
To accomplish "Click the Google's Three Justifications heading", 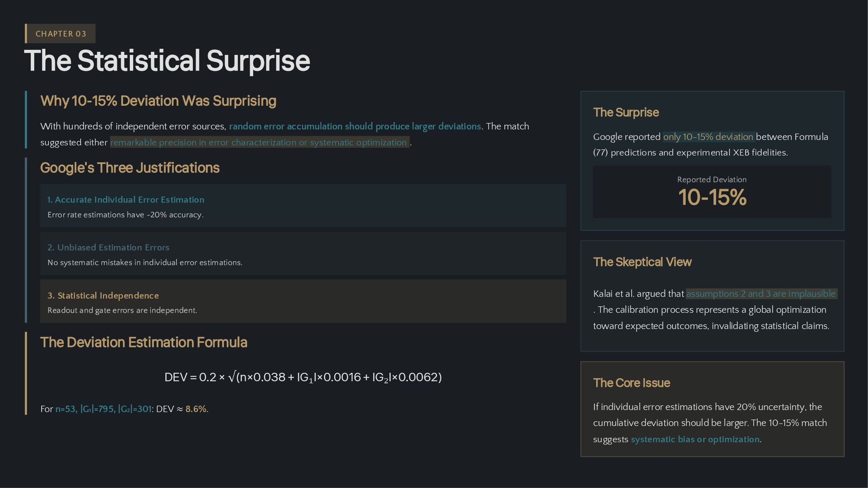I will [130, 168].
